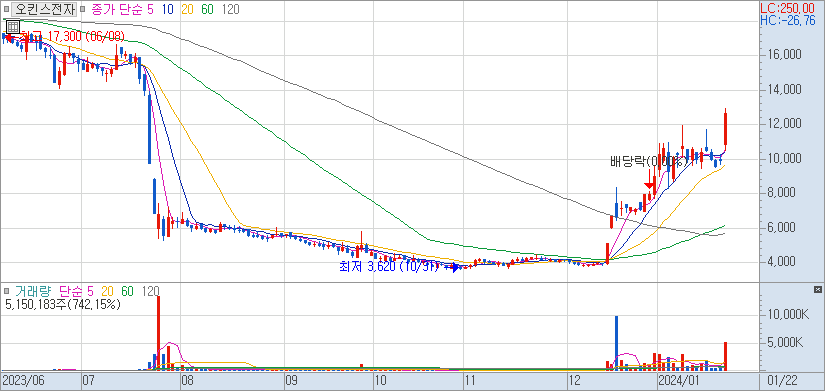825x391 pixels.
Task: Close the volume panel with X icon
Action: click(817, 289)
